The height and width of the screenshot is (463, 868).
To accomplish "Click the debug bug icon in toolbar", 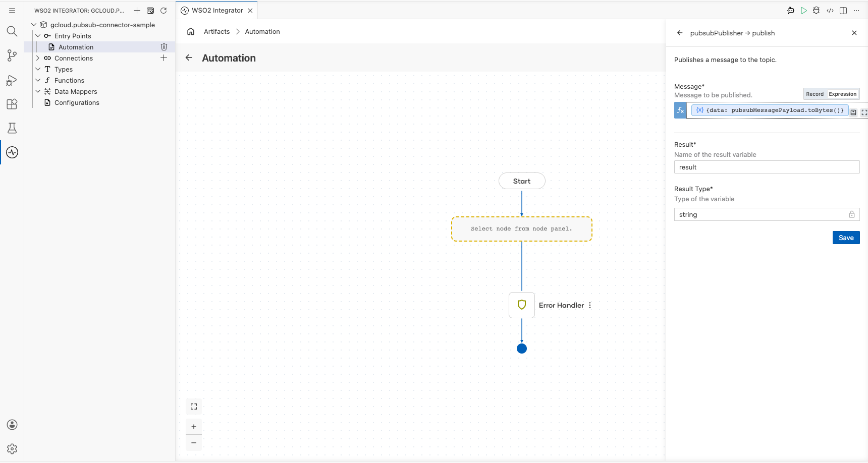I will tap(817, 10).
